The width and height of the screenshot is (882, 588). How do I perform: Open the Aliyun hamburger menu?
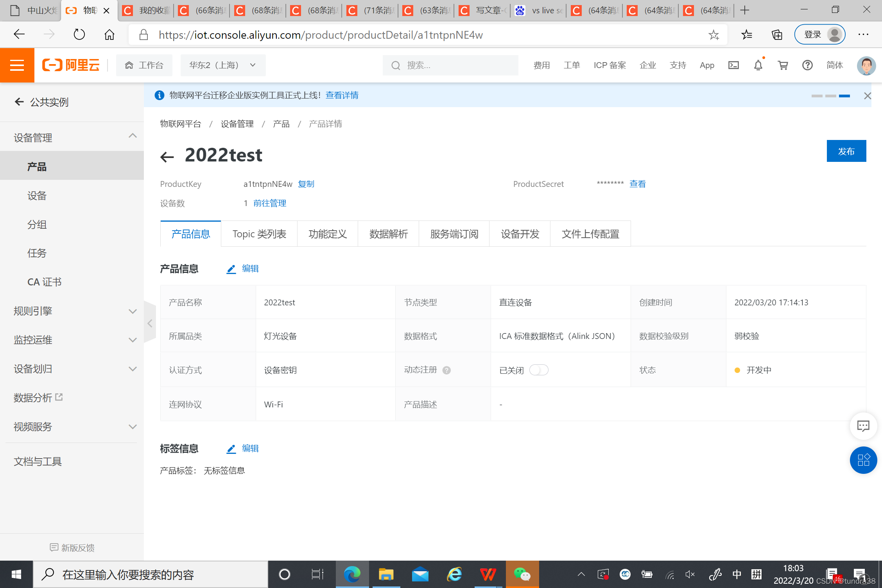pyautogui.click(x=17, y=65)
